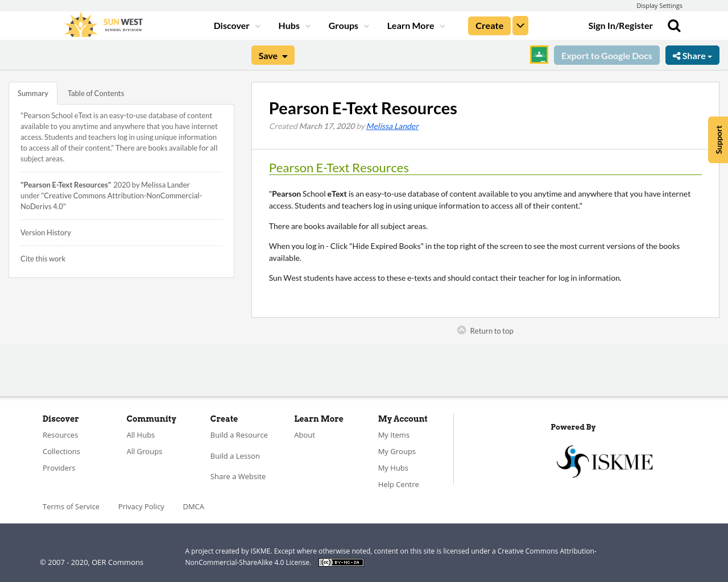Click the Sun West School Division logo
Screen dimensions: 728x582
(102, 24)
